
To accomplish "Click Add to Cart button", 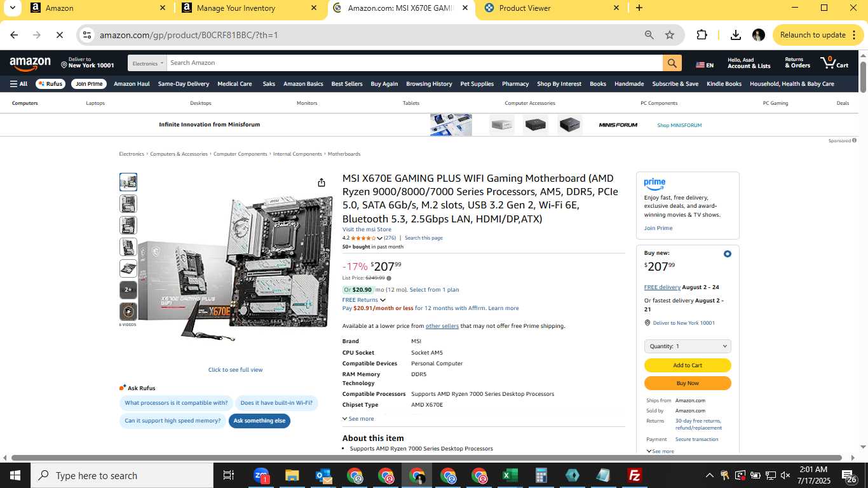I will point(688,365).
